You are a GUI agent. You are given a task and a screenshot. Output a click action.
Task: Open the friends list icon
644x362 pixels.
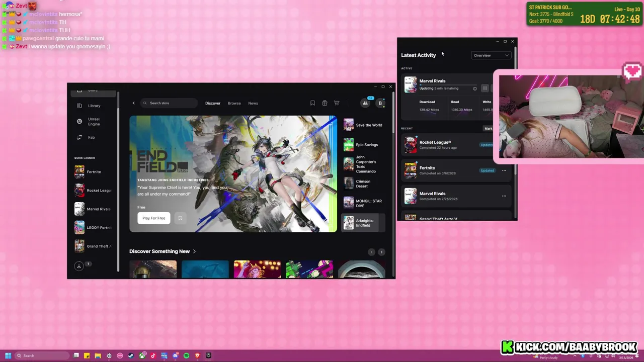point(365,103)
